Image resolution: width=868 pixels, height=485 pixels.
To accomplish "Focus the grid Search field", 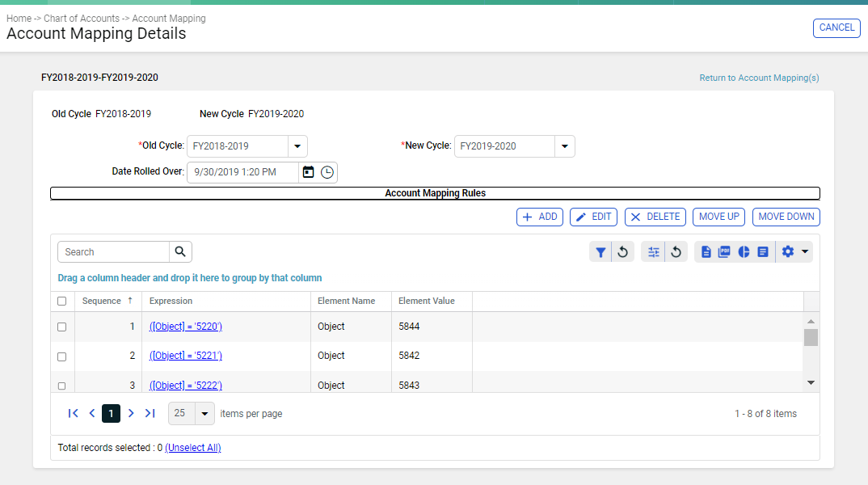I will coord(113,252).
